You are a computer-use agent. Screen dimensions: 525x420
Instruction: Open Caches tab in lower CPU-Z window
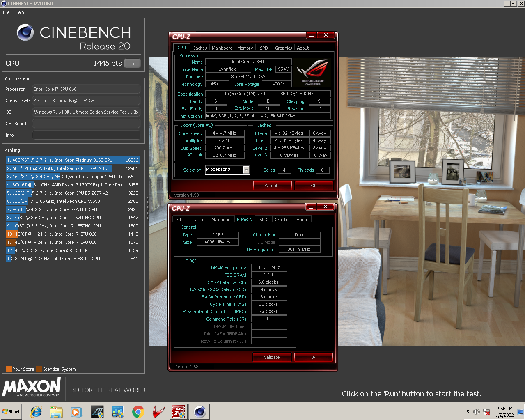click(199, 220)
